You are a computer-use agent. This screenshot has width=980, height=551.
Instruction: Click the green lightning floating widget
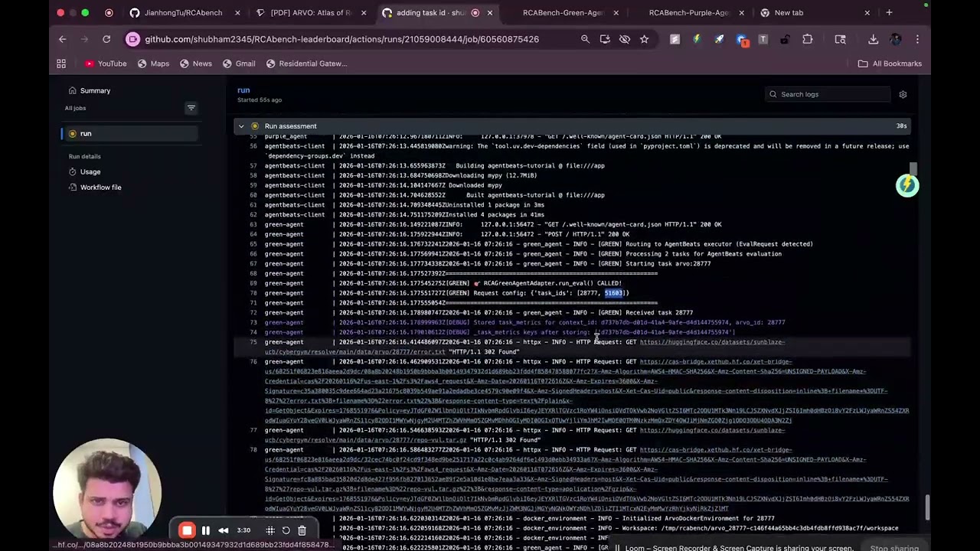click(x=907, y=184)
